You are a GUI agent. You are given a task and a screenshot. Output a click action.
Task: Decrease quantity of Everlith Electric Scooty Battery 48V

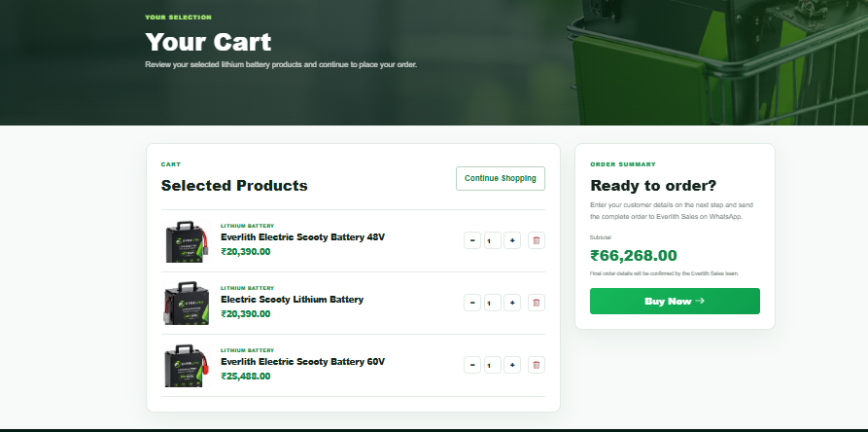tap(472, 240)
